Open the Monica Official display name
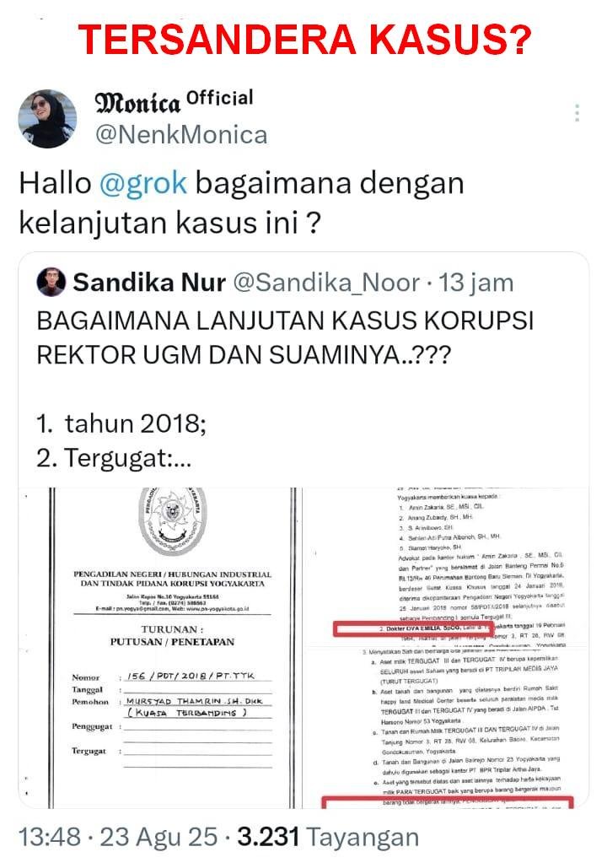 click(174, 100)
